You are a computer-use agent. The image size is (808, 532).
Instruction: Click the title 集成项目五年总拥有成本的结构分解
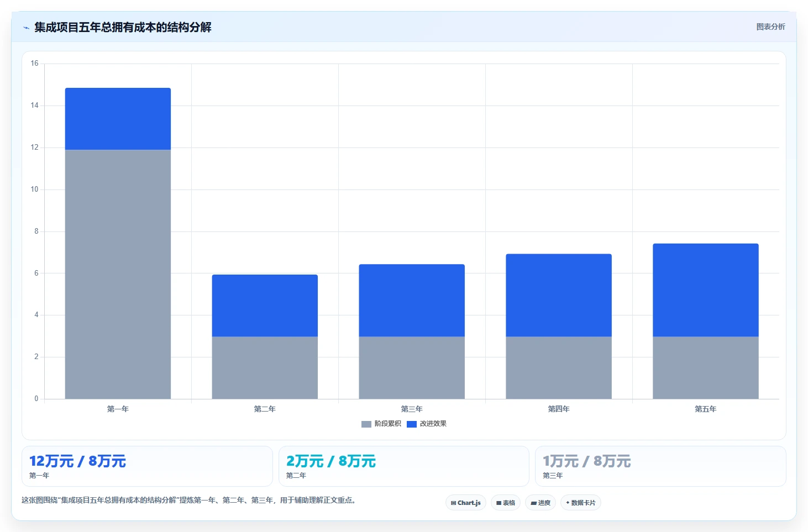[x=123, y=27]
